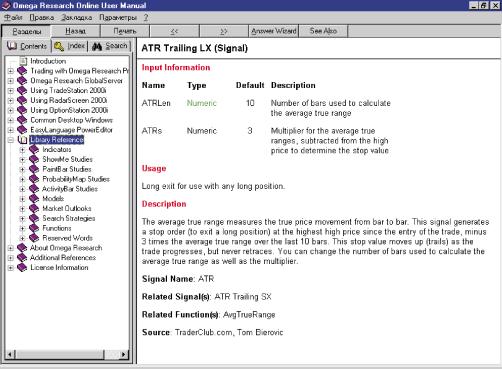Select the Search Strategies tree item
Viewport: 502px width, 369px height.
[x=69, y=218]
